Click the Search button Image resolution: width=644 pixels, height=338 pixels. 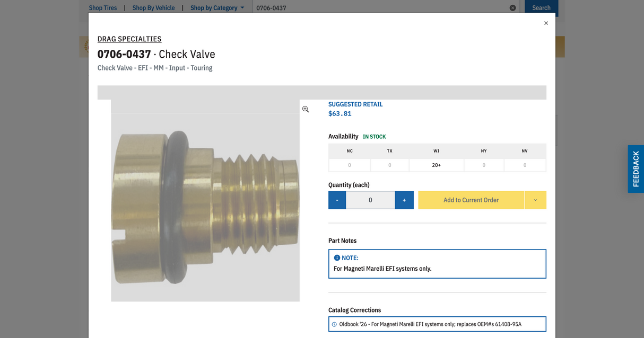point(541,8)
